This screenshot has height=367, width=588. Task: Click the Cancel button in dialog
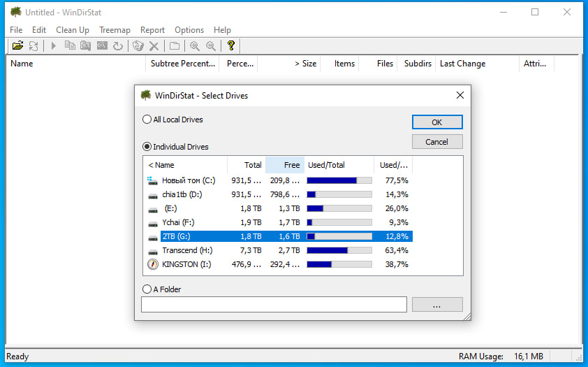[x=437, y=142]
